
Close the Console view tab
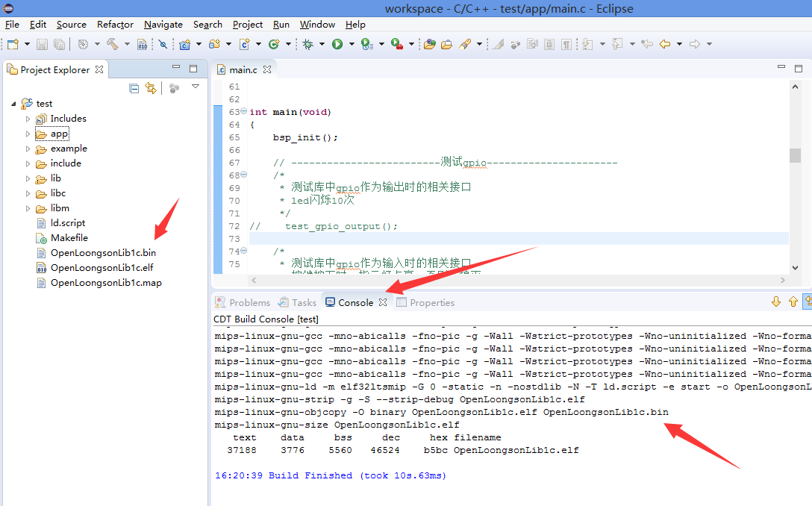tap(383, 302)
